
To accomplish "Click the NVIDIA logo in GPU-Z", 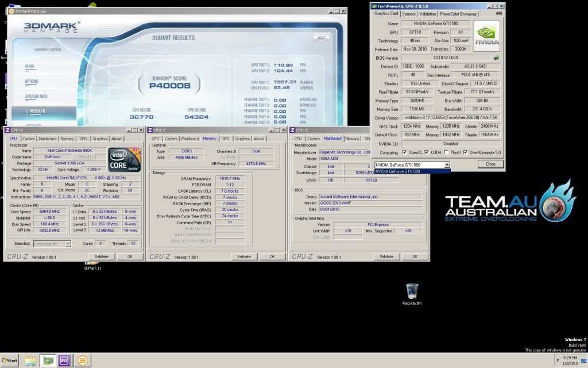I will (x=486, y=36).
